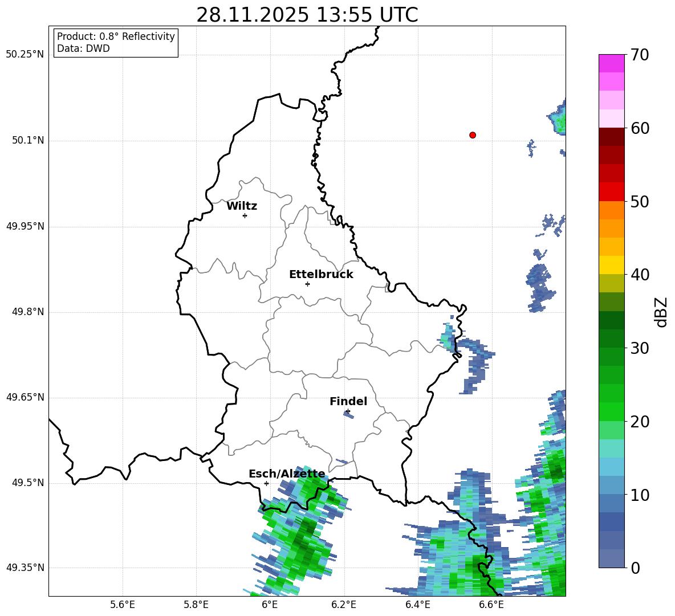Viewport: 675px width, 616px height.
Task: Click the Wiltz station cross marker
Action: click(x=245, y=215)
